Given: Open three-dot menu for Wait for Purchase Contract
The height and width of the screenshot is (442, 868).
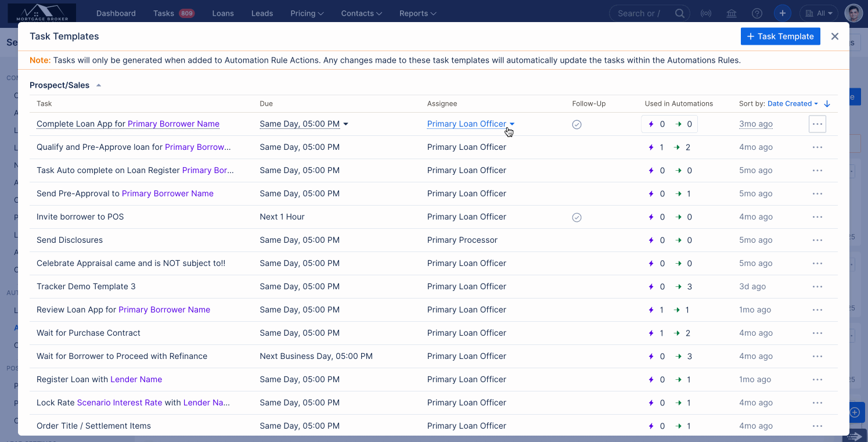Looking at the screenshot, I should tap(817, 333).
